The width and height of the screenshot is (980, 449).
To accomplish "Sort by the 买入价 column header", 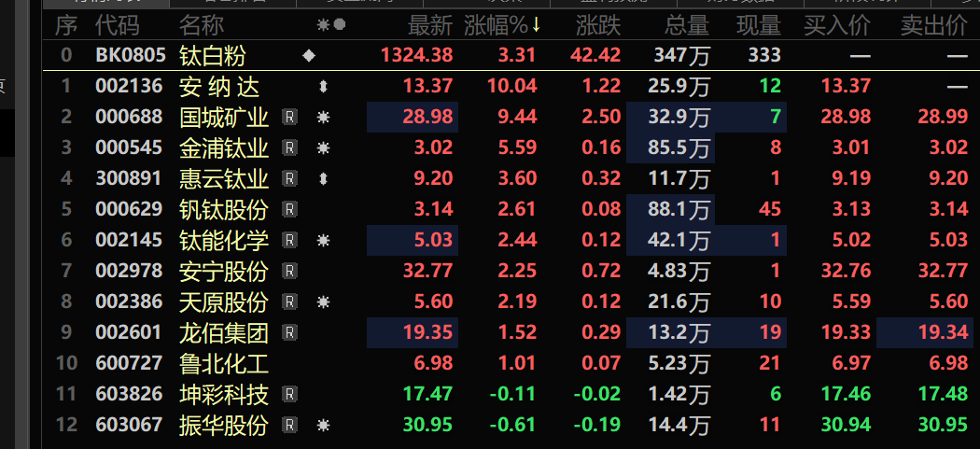I will (x=836, y=25).
